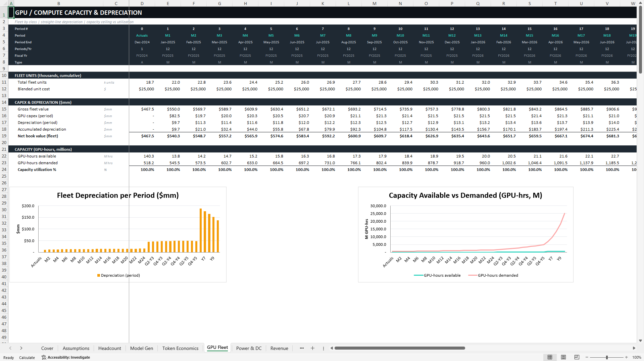
Task: Click Gross fleet value row label
Action: click(x=33, y=109)
